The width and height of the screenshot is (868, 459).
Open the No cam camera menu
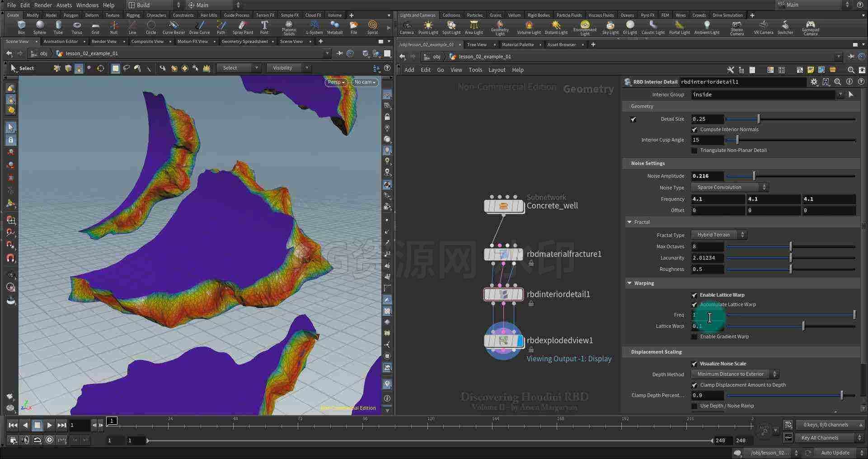pos(365,82)
